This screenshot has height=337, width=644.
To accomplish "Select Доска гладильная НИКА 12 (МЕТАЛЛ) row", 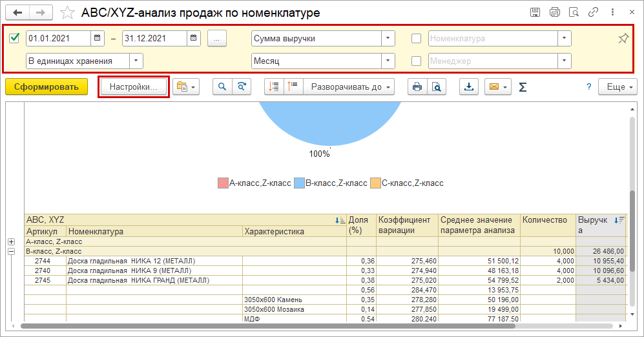I will 326,261.
